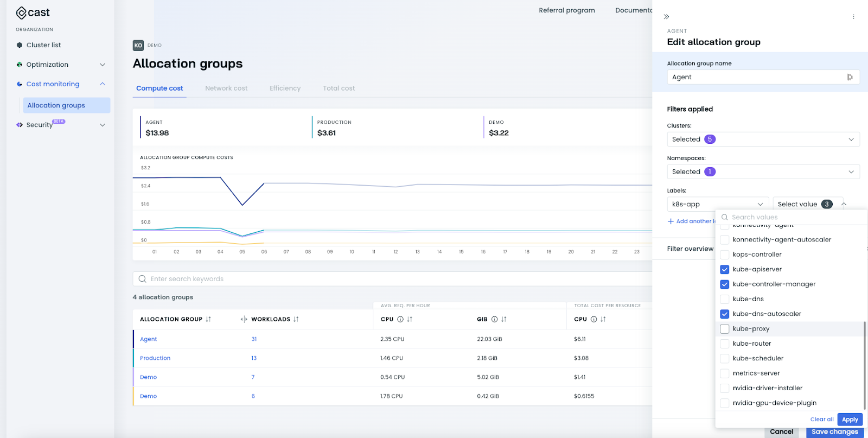Viewport: 868px width, 438px height.
Task: Click the Allocation group name input
Action: 763,77
